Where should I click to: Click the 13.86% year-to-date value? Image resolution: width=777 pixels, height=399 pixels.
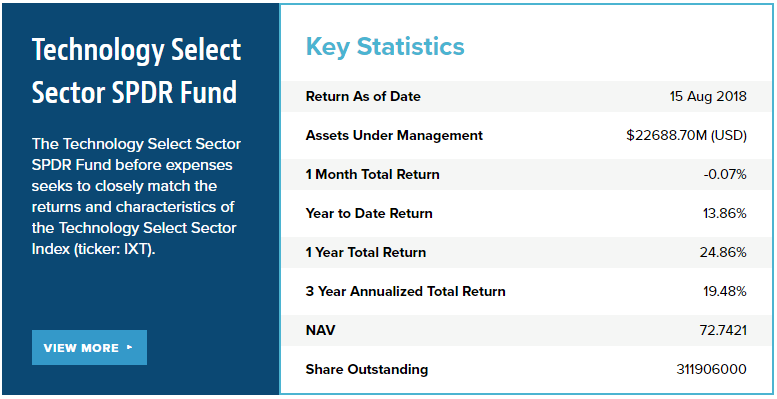(x=724, y=213)
